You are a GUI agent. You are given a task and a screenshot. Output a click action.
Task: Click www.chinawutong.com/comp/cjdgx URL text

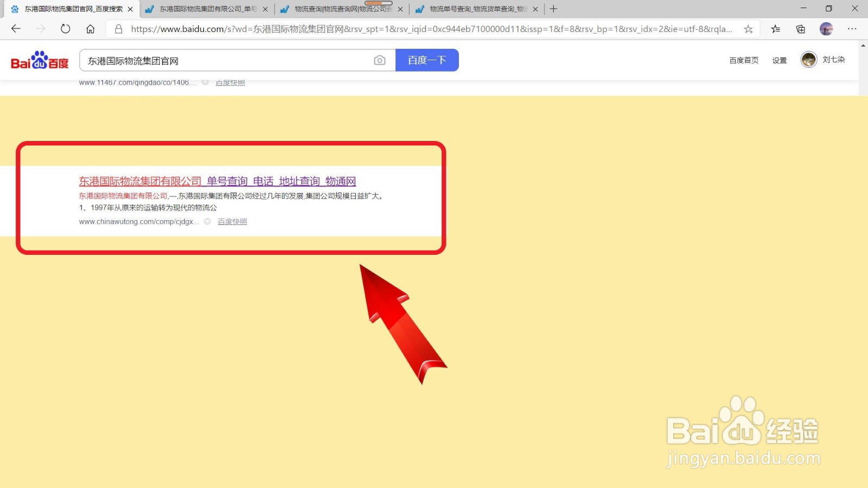[139, 222]
